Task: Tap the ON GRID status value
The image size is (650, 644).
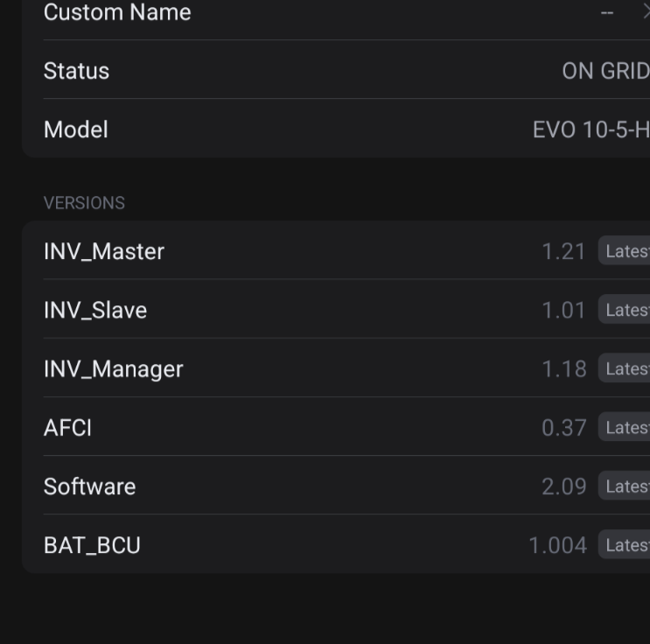Action: click(x=606, y=71)
